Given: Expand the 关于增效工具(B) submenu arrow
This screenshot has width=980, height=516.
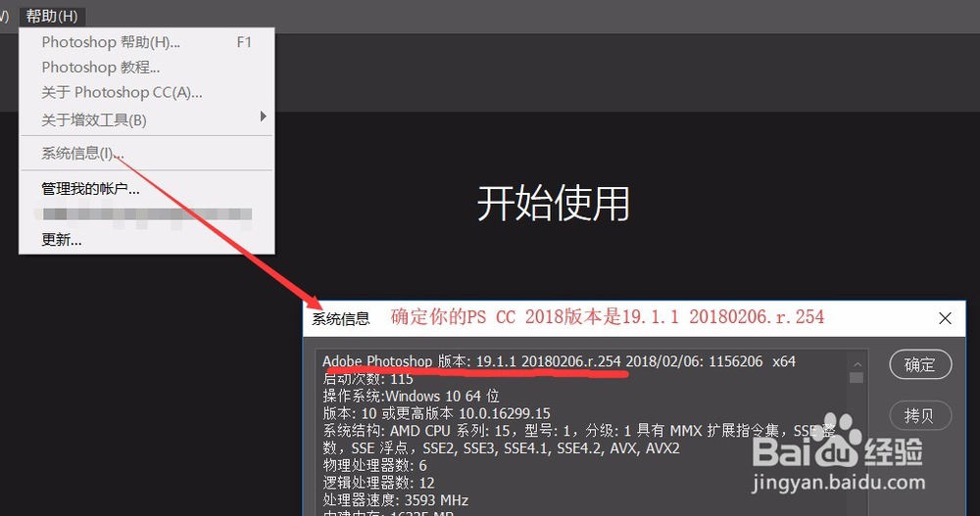Looking at the screenshot, I should pos(263,117).
